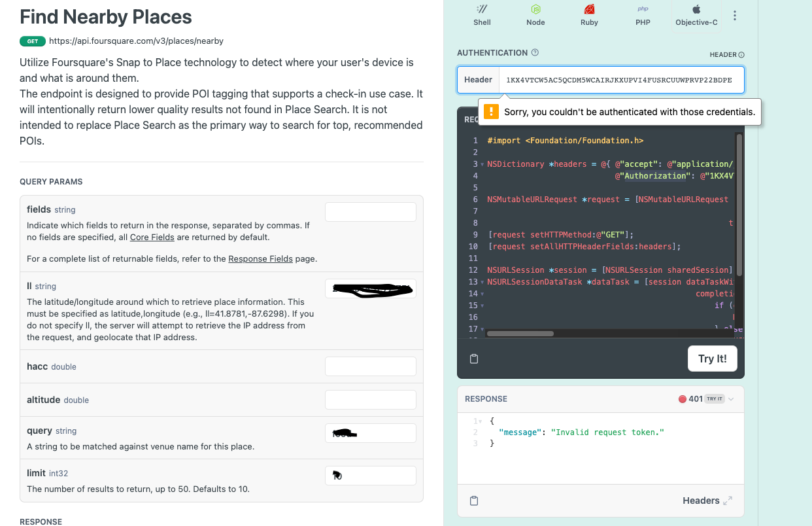Open the Response Fields link
The height and width of the screenshot is (526, 812).
point(260,258)
